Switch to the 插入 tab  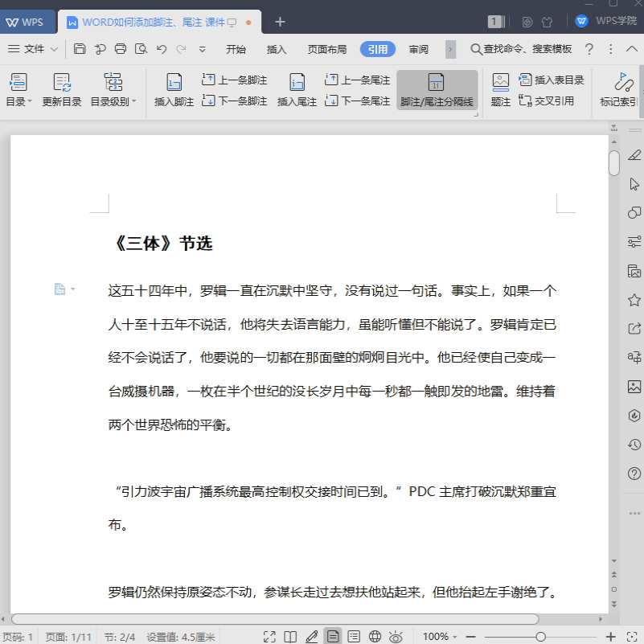click(277, 49)
